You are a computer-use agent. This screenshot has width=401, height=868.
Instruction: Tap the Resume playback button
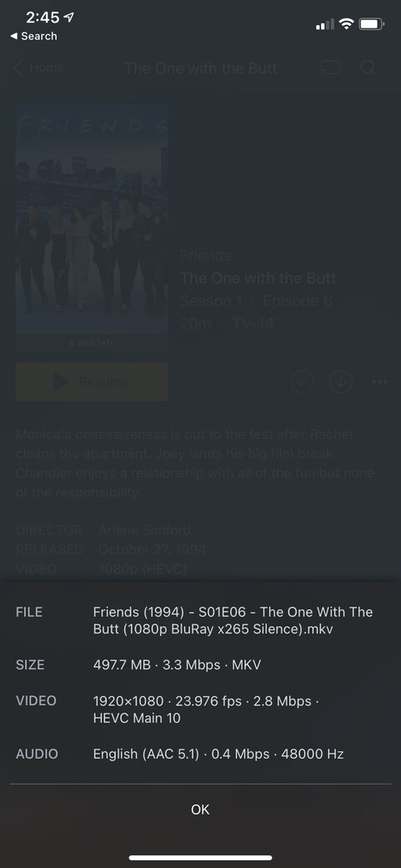tap(92, 382)
